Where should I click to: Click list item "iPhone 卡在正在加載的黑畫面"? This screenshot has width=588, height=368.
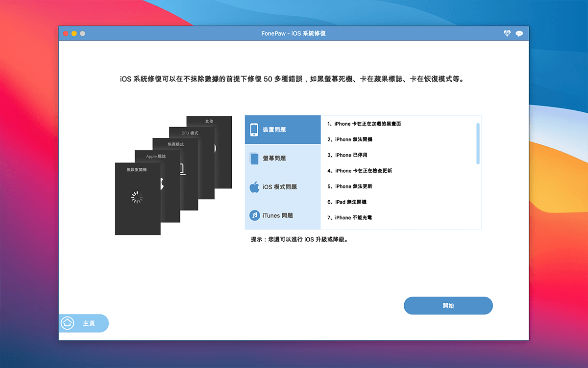(x=364, y=124)
